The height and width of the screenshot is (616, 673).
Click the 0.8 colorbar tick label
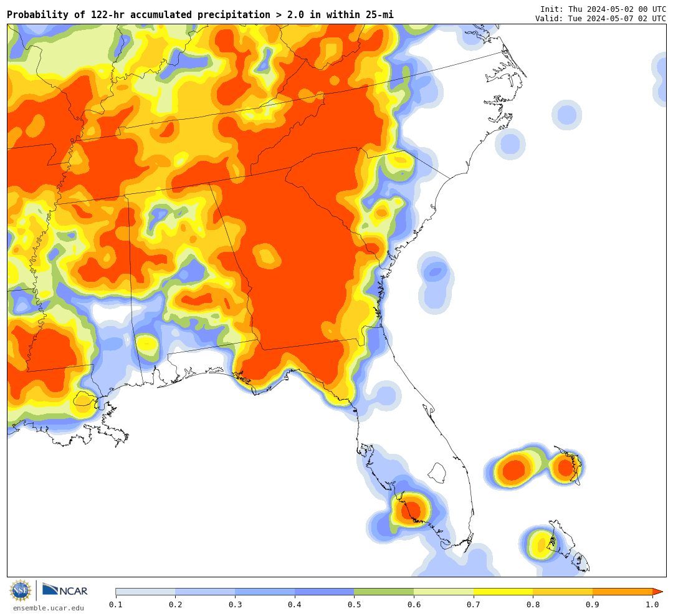(x=533, y=604)
